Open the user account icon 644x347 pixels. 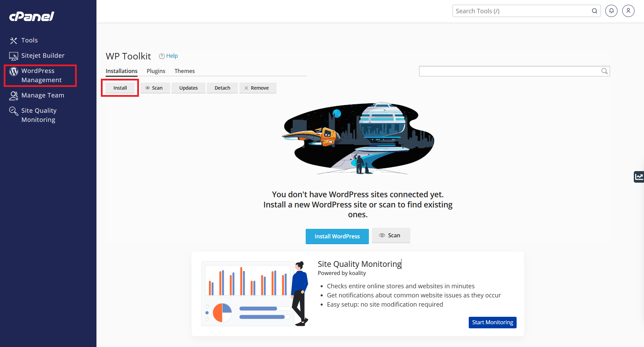coord(628,11)
